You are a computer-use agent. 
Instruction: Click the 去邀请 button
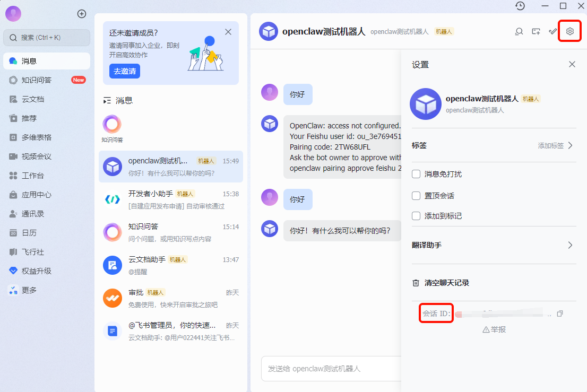click(x=125, y=71)
